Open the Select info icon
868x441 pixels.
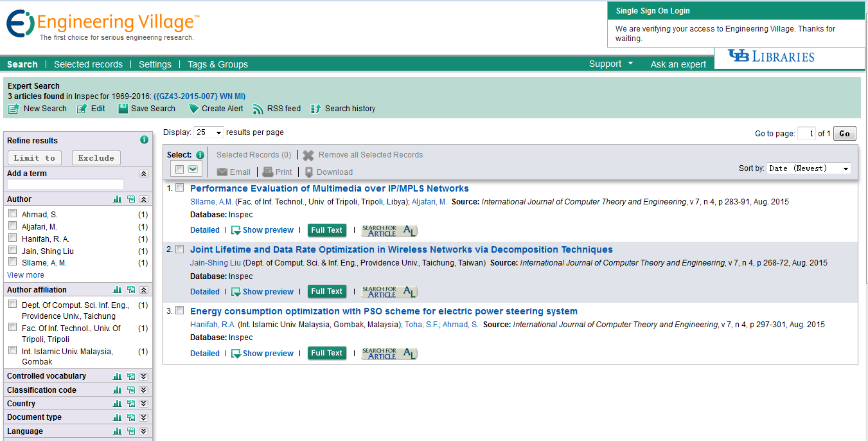[x=200, y=155]
